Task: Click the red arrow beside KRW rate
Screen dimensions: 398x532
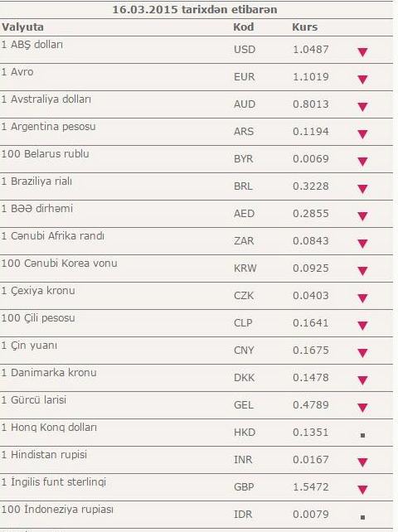Action: [x=362, y=271]
